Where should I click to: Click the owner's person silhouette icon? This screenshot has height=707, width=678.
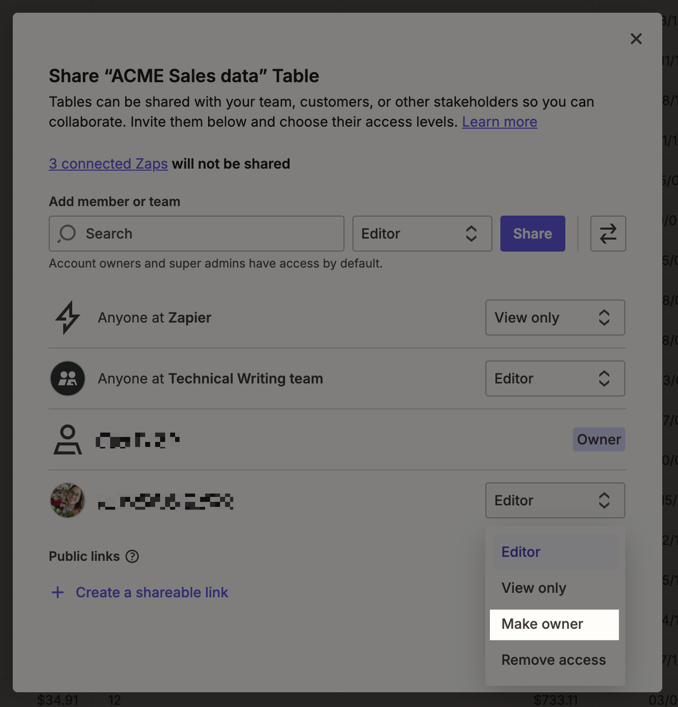click(x=68, y=440)
